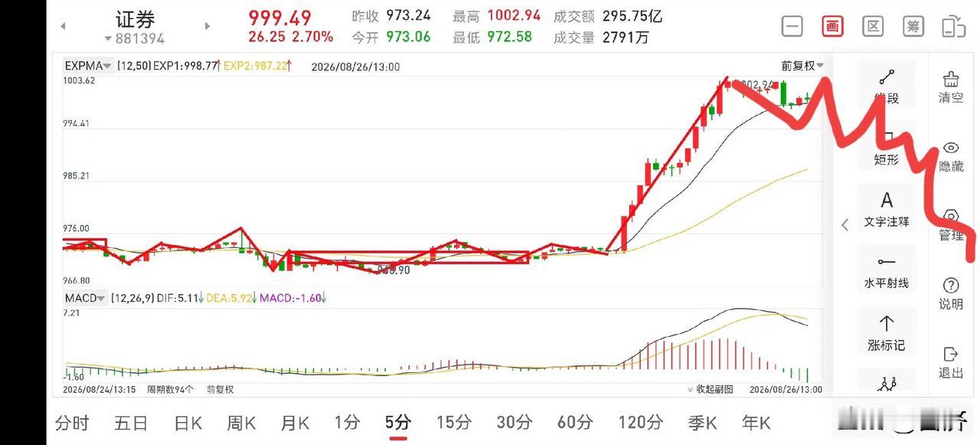The image size is (980, 445).
Task: Click the purple MACD:-1.60 reading
Action: pos(293,298)
